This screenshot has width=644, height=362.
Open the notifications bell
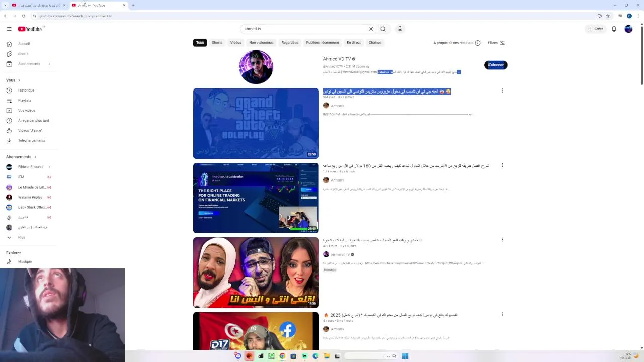614,29
